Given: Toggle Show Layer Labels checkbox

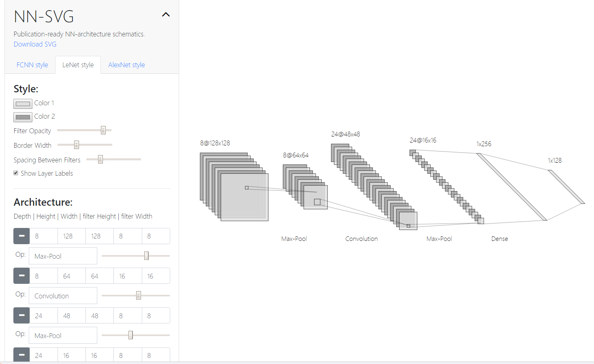Looking at the screenshot, I should click(x=16, y=173).
